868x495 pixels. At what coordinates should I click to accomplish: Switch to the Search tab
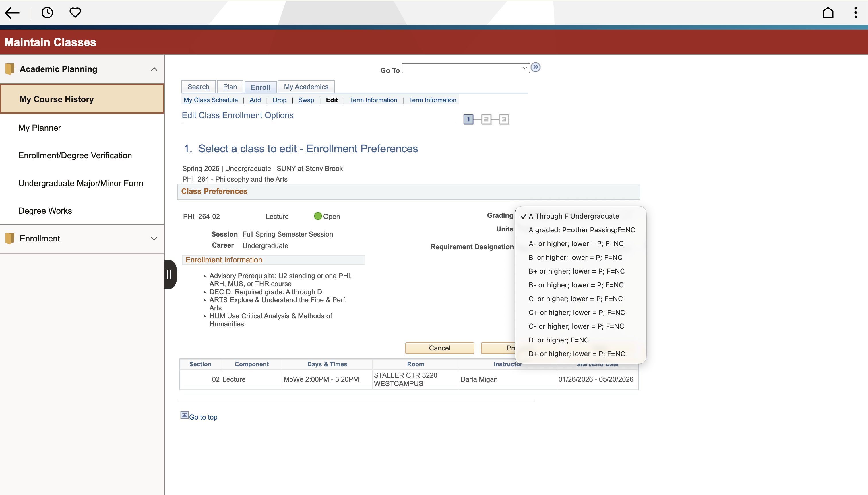point(198,87)
